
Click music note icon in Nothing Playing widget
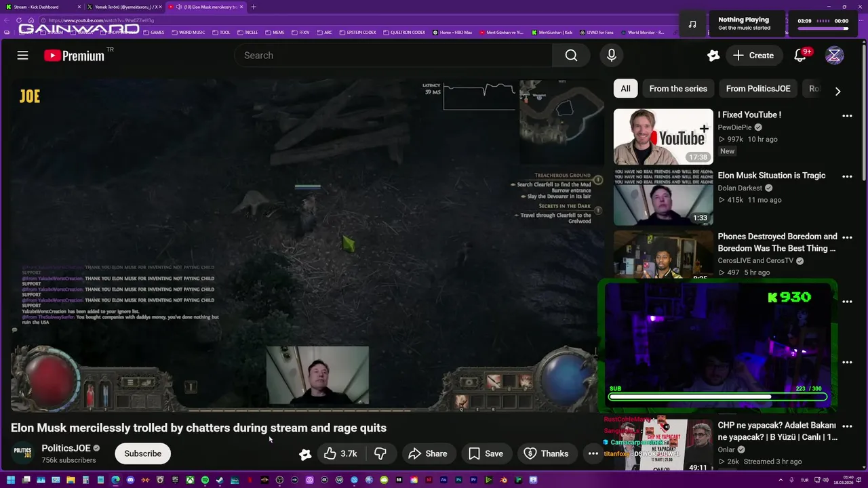(x=692, y=24)
